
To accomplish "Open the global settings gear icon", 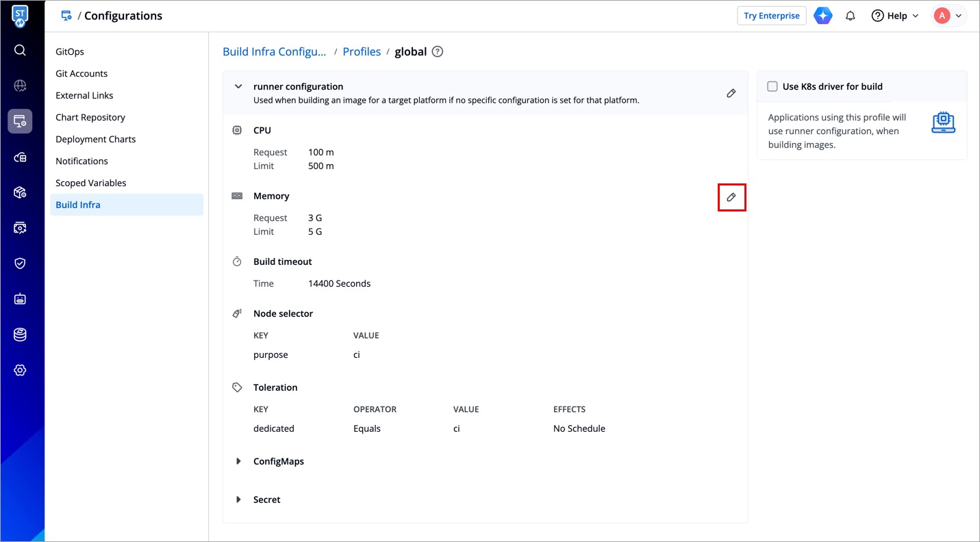I will pyautogui.click(x=20, y=370).
